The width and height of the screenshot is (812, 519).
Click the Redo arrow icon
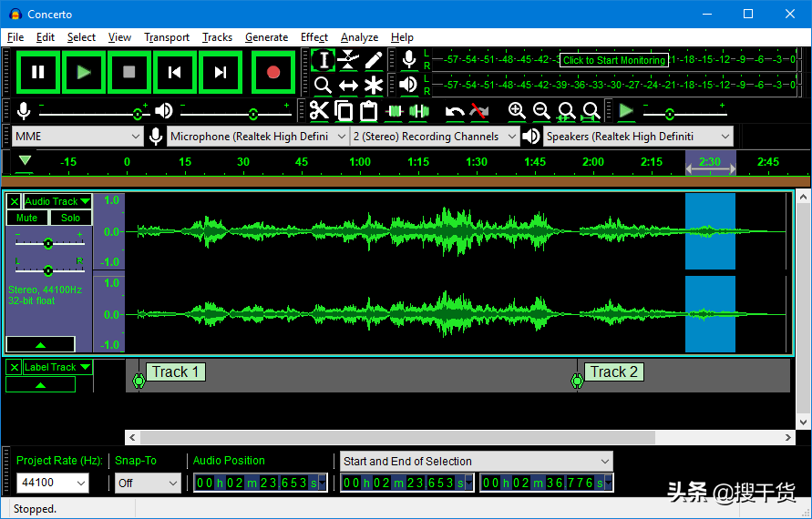pyautogui.click(x=479, y=111)
